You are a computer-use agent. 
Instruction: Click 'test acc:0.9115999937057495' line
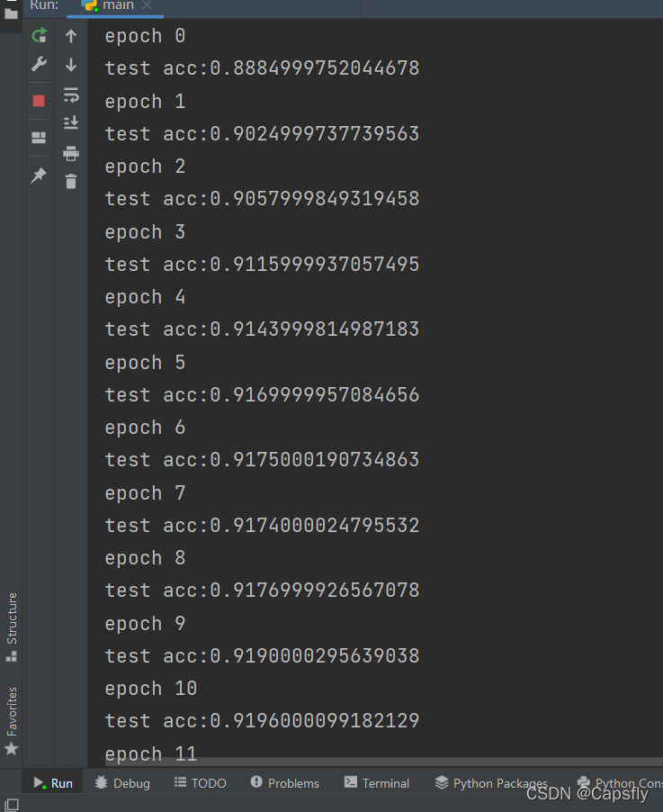(x=262, y=265)
